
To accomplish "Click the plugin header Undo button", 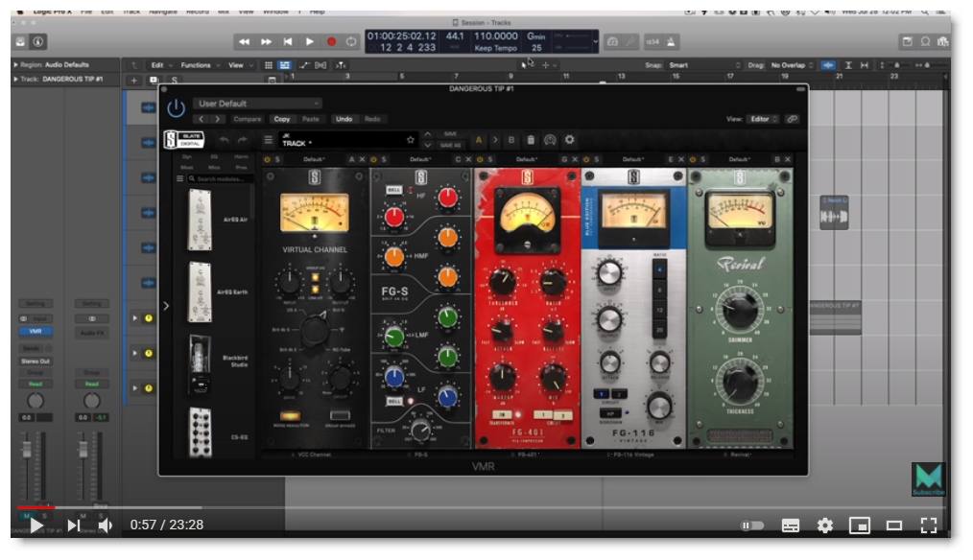I will [x=344, y=119].
